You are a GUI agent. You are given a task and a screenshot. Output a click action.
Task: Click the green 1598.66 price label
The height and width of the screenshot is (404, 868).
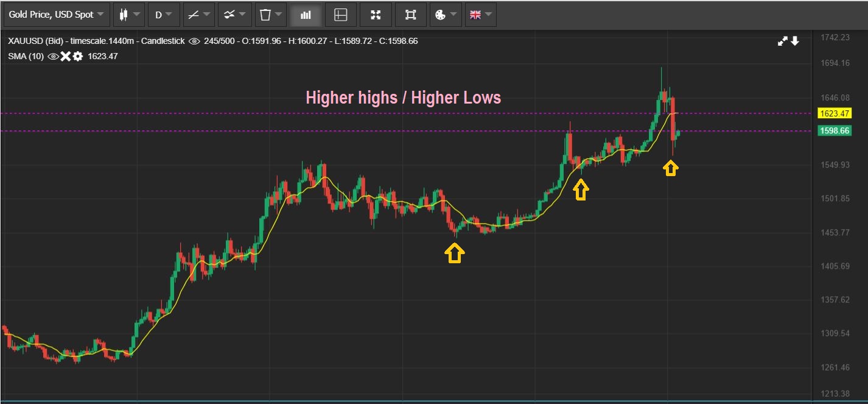coord(835,131)
